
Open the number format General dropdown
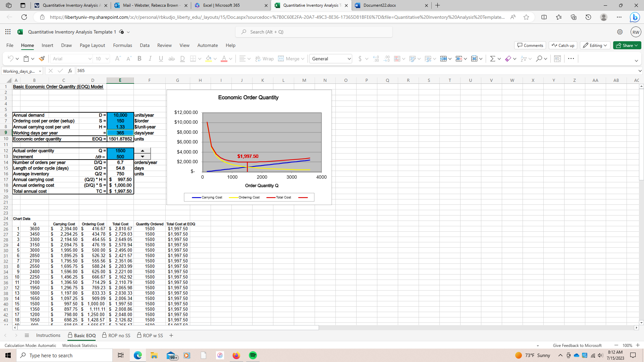click(349, 59)
